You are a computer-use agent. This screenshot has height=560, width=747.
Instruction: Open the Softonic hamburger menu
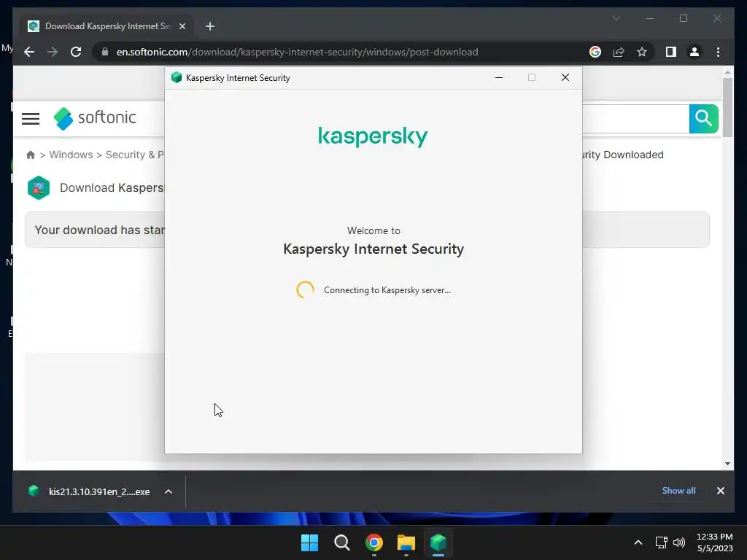31,119
